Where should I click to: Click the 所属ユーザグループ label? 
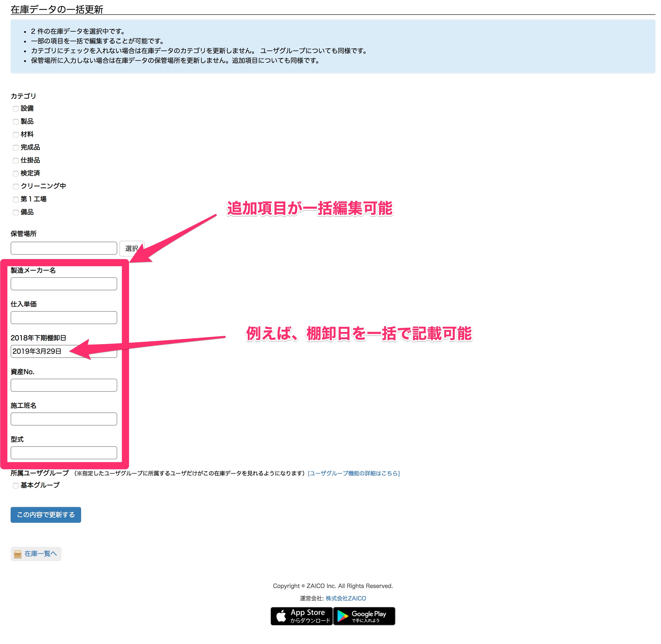pyautogui.click(x=40, y=473)
